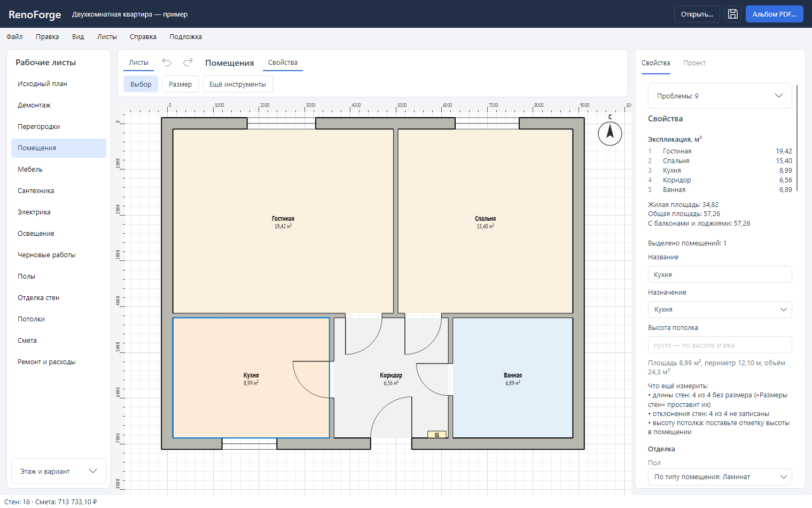
Task: Open the Вид menu
Action: click(78, 37)
